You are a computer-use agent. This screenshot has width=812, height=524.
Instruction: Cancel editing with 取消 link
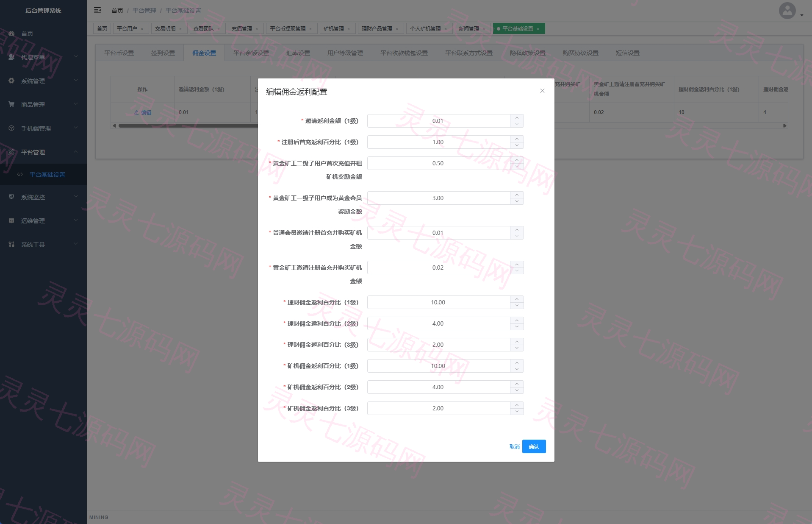tap(514, 446)
